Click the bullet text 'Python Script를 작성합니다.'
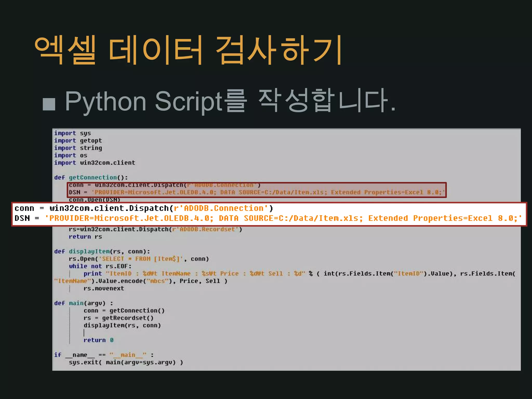The height and width of the screenshot is (399, 532). 230,101
